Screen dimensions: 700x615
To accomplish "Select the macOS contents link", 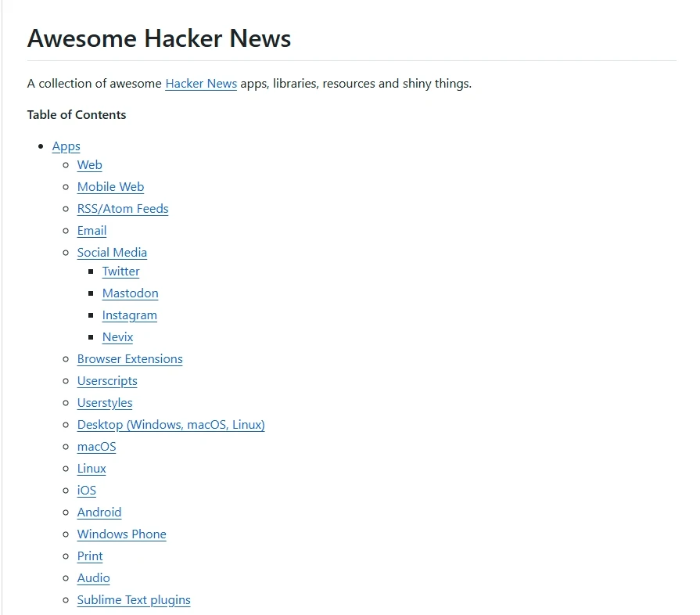I will click(96, 446).
